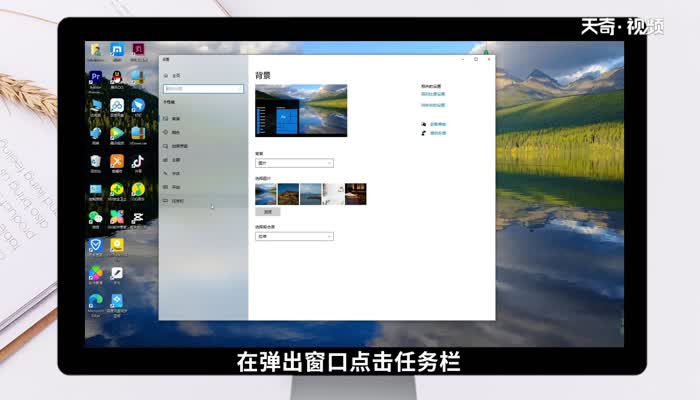Open the yellow square desktop shortcut
700x400 pixels.
click(x=117, y=246)
